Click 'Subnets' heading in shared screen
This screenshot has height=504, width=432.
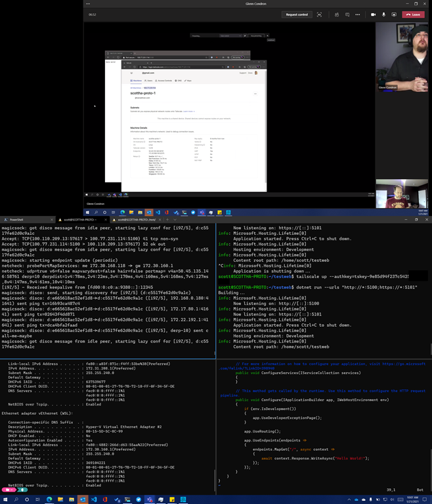coord(135,108)
